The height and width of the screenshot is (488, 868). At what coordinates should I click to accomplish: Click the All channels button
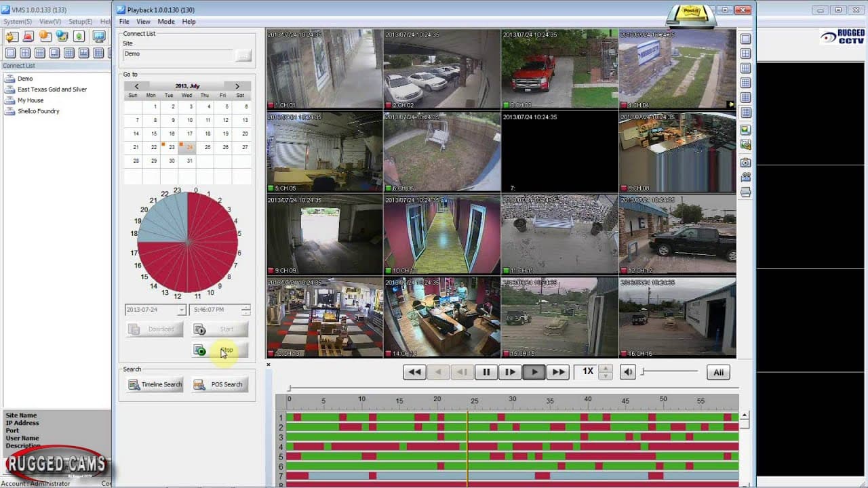point(719,371)
